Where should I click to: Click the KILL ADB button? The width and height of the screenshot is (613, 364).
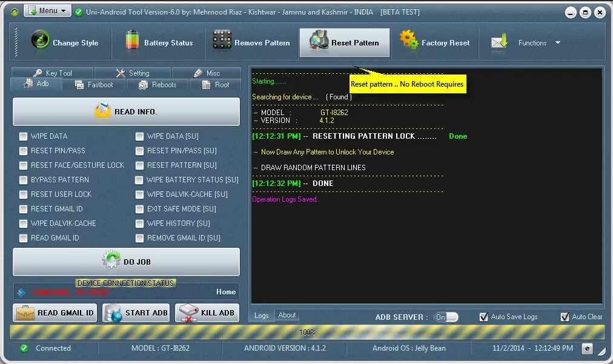coord(207,313)
